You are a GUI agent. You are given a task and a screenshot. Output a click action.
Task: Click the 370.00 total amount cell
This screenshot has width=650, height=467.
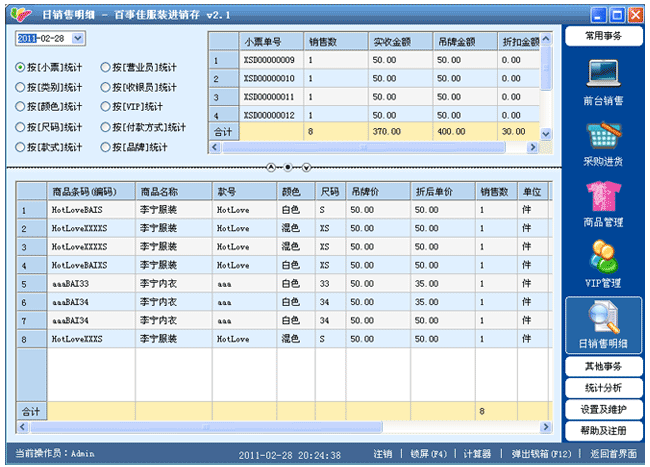click(400, 132)
